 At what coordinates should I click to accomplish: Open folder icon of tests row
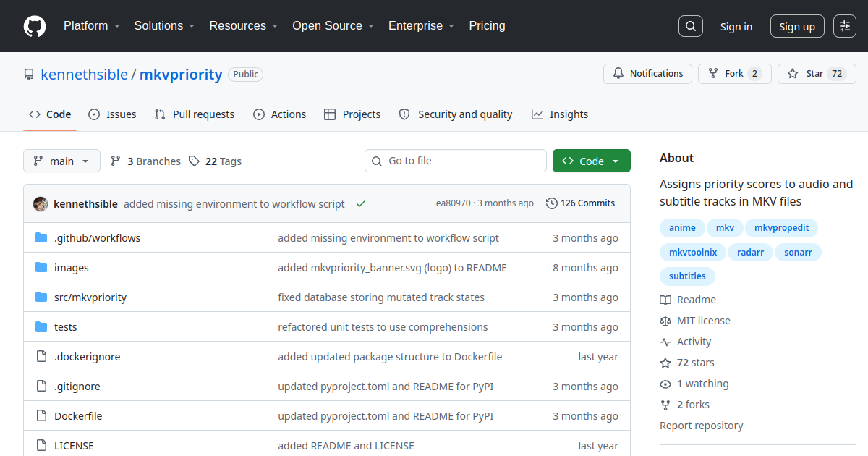[x=41, y=327]
